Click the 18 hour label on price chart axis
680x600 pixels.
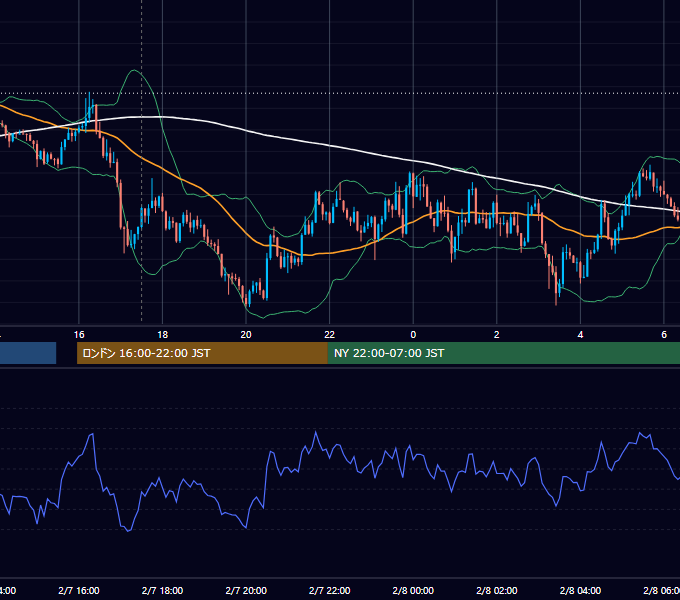pyautogui.click(x=162, y=335)
